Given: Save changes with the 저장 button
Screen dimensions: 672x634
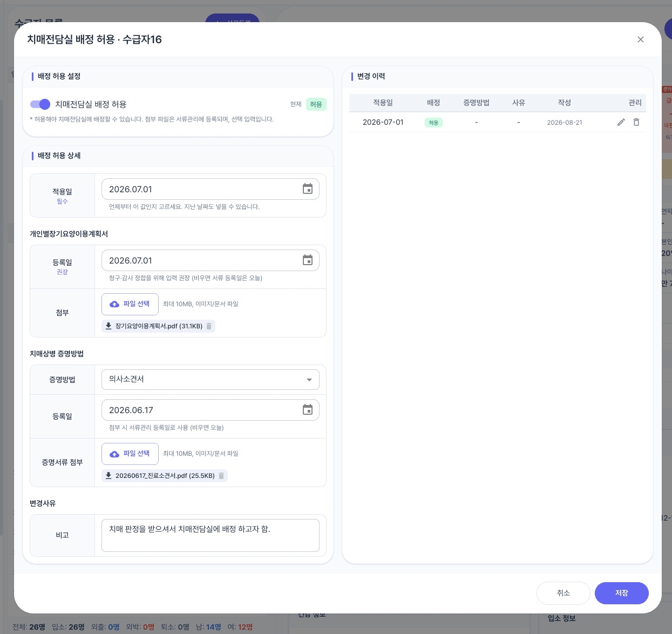Looking at the screenshot, I should (622, 593).
